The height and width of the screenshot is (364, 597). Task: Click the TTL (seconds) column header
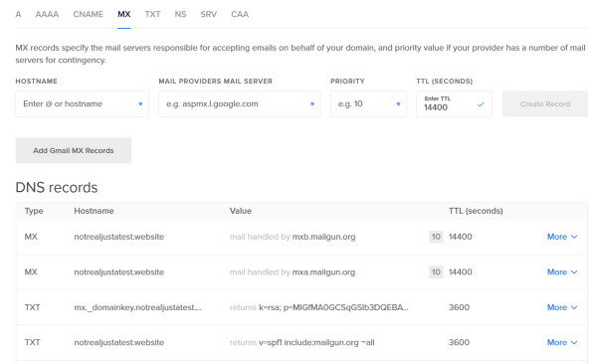point(476,211)
